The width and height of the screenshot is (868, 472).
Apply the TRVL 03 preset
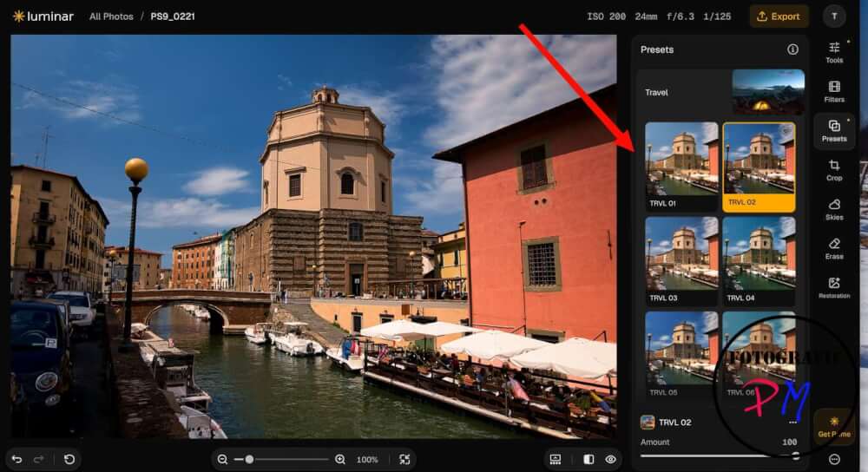pyautogui.click(x=681, y=260)
